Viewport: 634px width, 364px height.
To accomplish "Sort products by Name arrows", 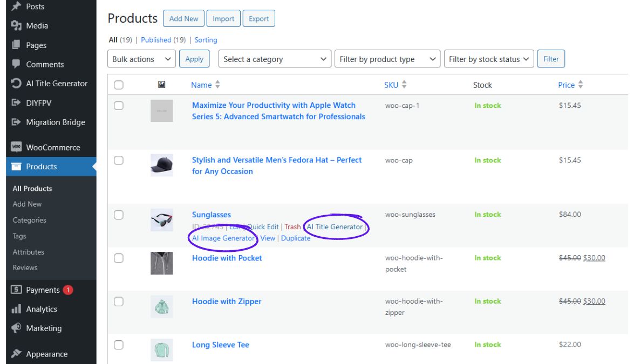I will point(217,85).
